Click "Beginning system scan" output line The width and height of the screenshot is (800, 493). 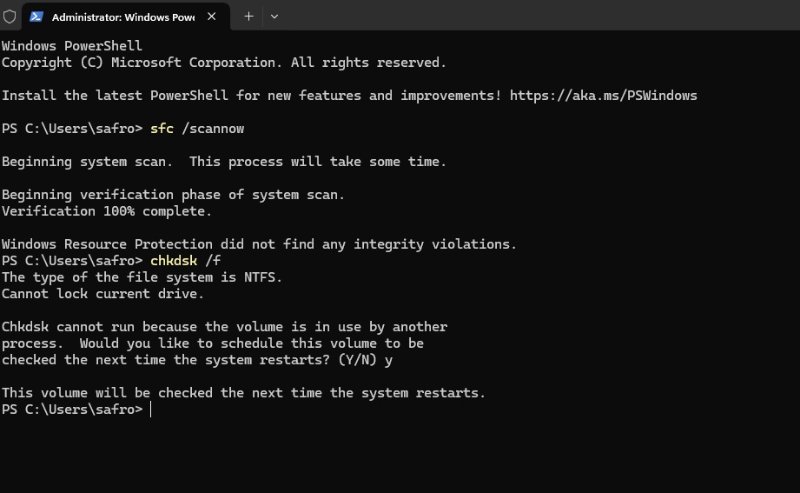223,161
